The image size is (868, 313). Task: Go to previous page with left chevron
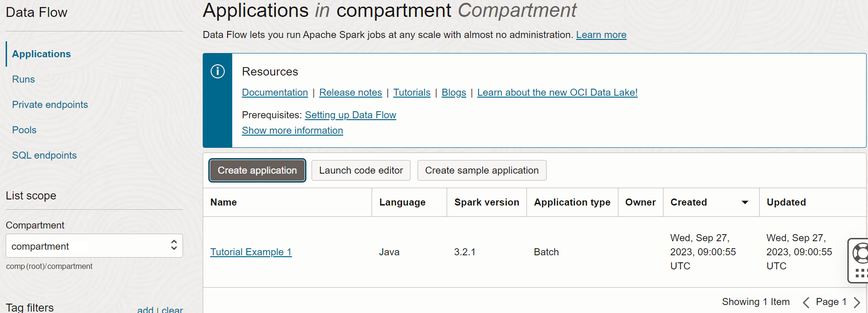tap(806, 302)
